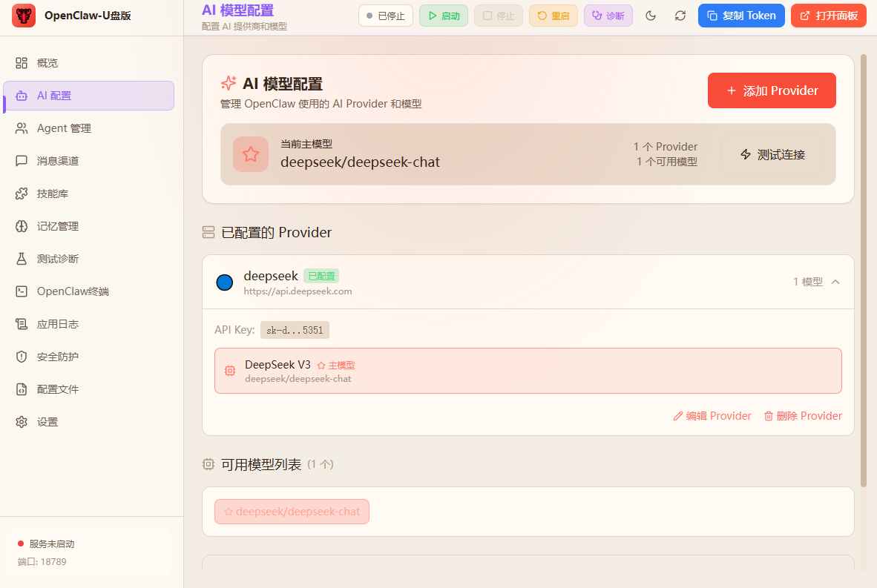This screenshot has height=588, width=877.
Task: Toggle dark mode with the moon icon
Action: 651,16
